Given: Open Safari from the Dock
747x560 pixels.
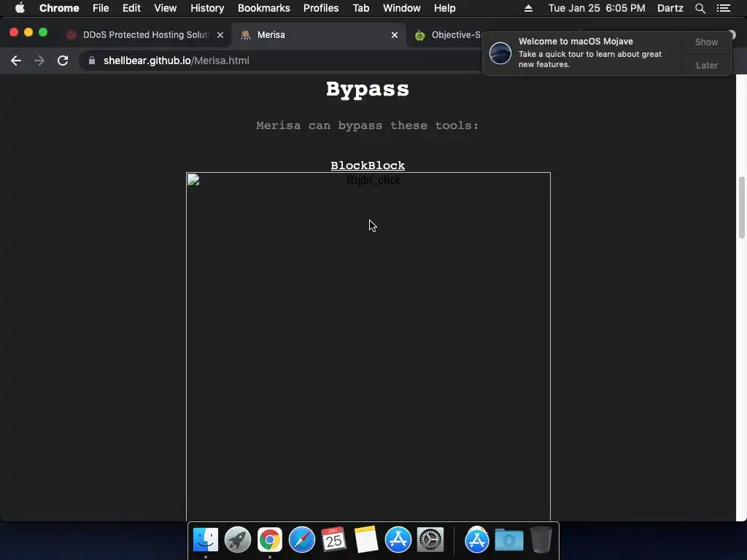Looking at the screenshot, I should point(302,540).
